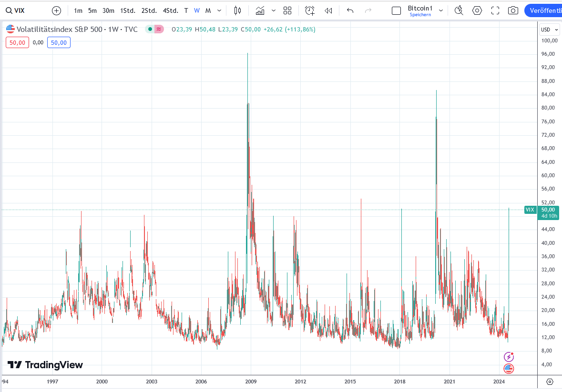The width and height of the screenshot is (562, 392).
Task: Select the 30m timeframe
Action: click(x=108, y=10)
